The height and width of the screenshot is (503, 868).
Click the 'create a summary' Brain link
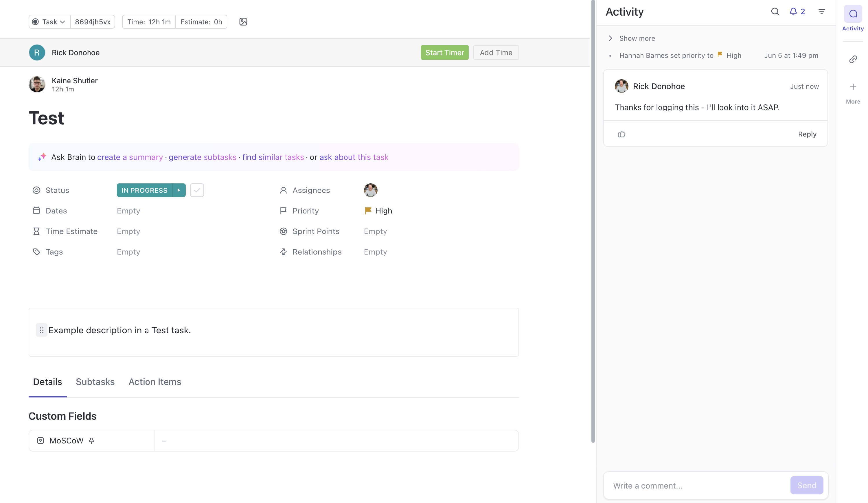click(x=130, y=157)
